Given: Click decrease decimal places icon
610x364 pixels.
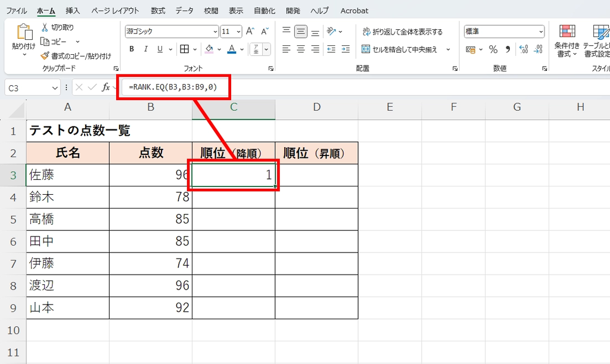Looking at the screenshot, I should [539, 49].
